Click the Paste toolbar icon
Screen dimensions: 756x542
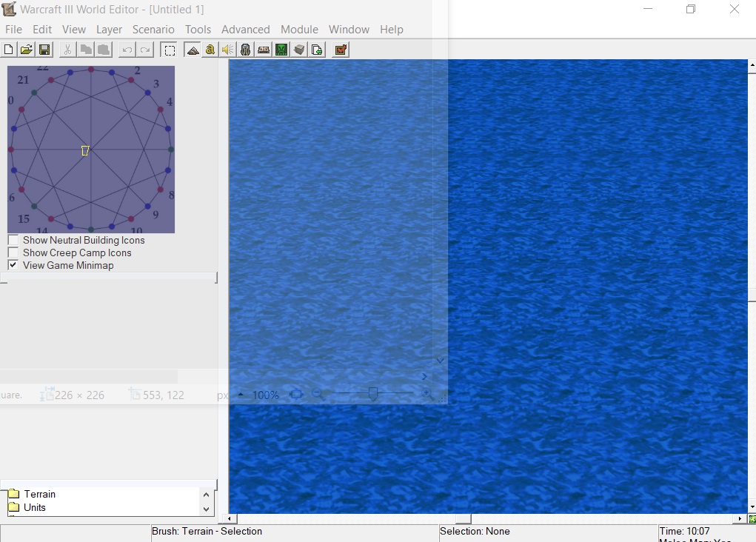click(104, 50)
